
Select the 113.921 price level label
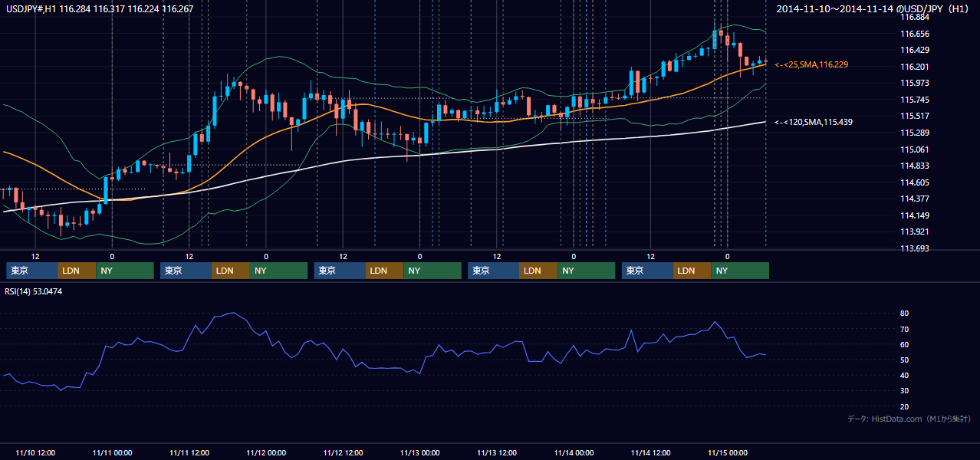coord(914,232)
